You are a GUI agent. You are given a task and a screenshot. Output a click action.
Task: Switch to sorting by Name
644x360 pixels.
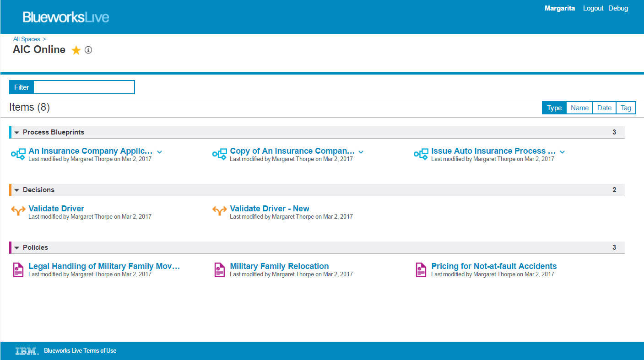coord(579,107)
